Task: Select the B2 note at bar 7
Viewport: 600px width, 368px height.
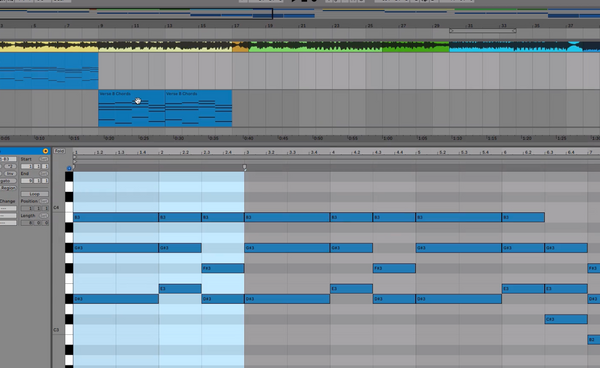Action: (594, 339)
